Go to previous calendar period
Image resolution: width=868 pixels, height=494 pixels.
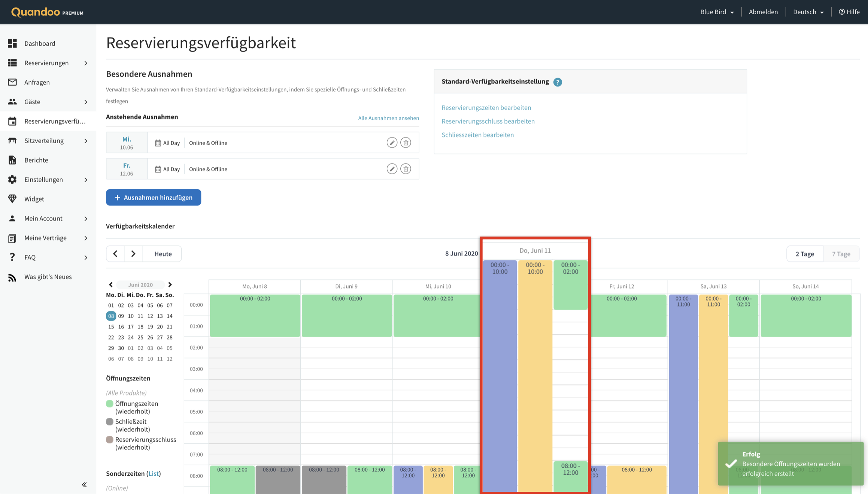coord(115,254)
